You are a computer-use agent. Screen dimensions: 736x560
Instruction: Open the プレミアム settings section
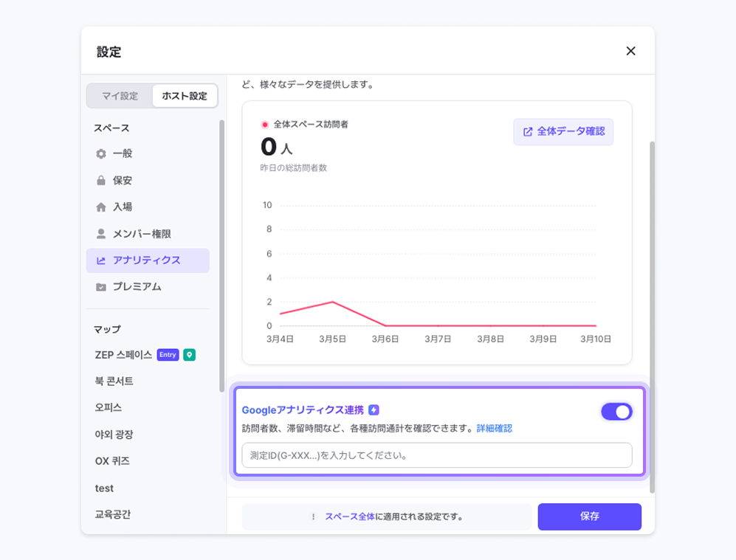(x=148, y=287)
